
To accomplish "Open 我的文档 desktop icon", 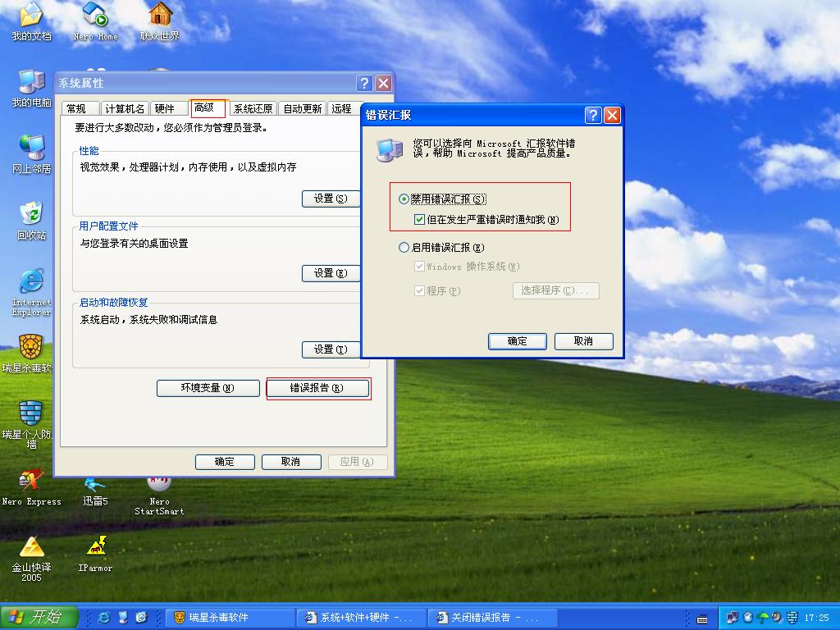I will (x=31, y=21).
